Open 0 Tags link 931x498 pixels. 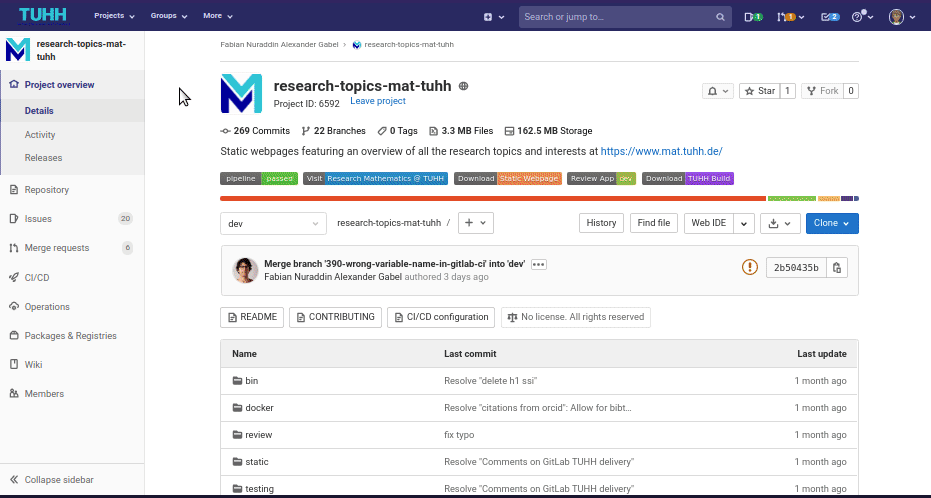(x=397, y=131)
